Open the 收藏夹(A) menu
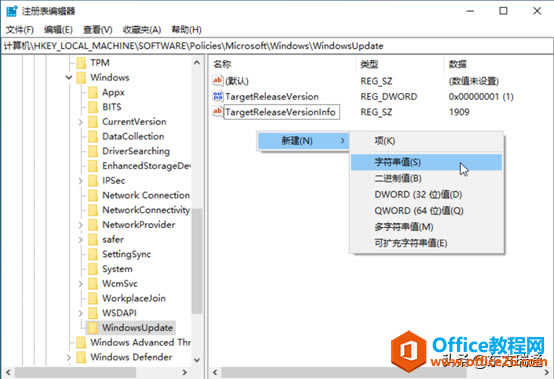Screen dimensions: 554x379 point(142,30)
